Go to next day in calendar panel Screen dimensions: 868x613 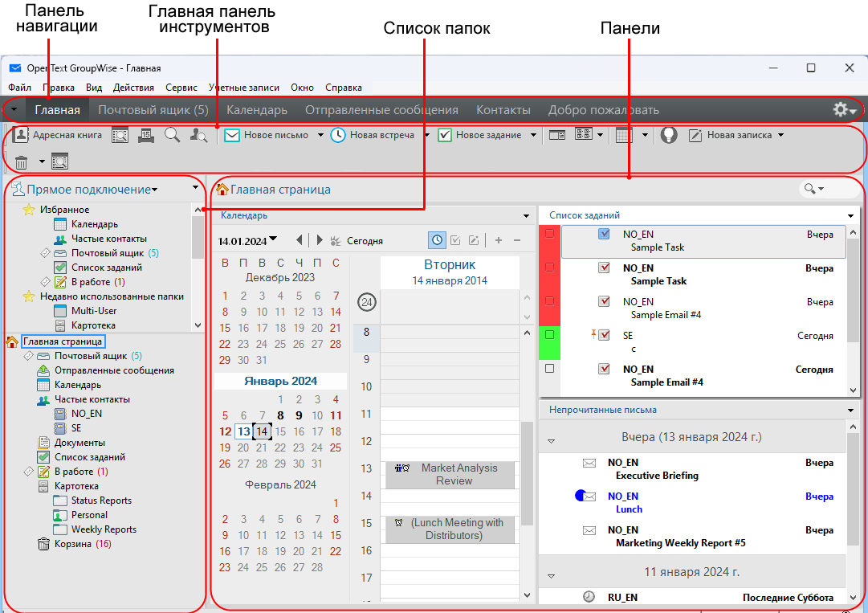[320, 240]
